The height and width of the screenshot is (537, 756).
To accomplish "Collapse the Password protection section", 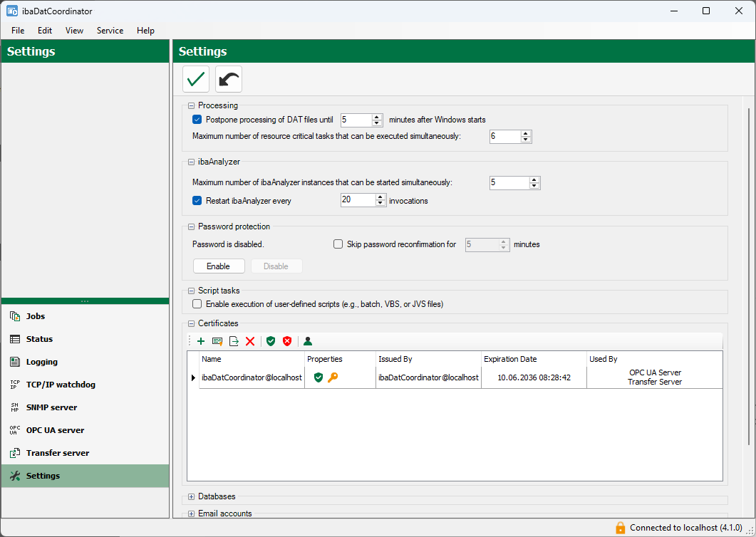I will pos(192,226).
